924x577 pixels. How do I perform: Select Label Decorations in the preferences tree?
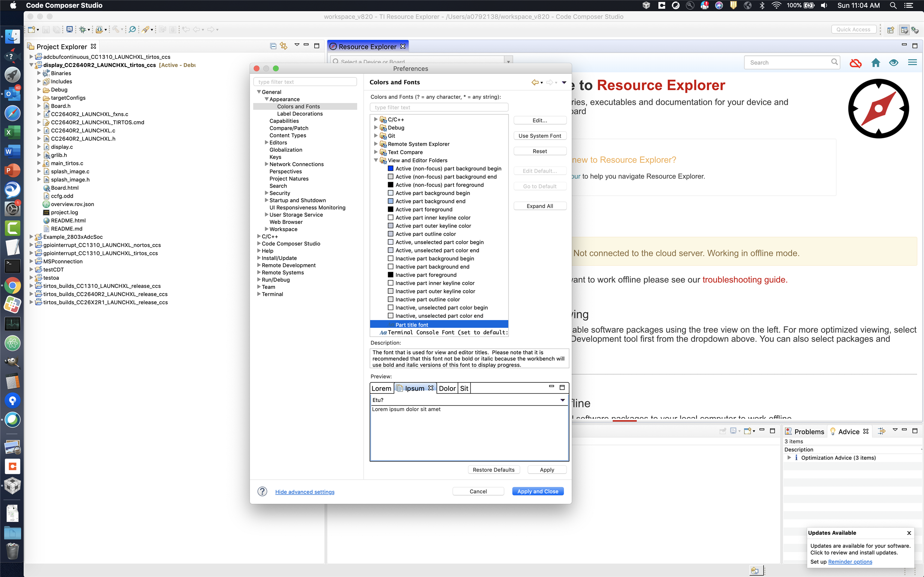[299, 114]
